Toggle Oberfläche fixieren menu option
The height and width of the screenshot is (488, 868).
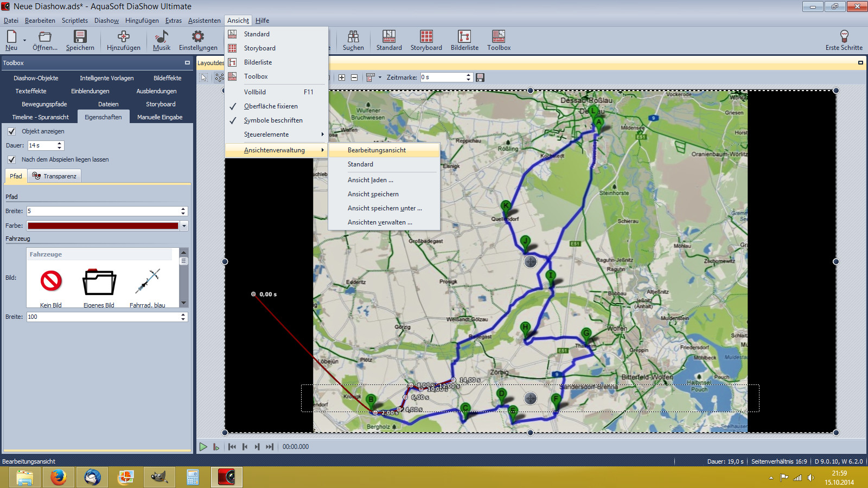tap(271, 106)
